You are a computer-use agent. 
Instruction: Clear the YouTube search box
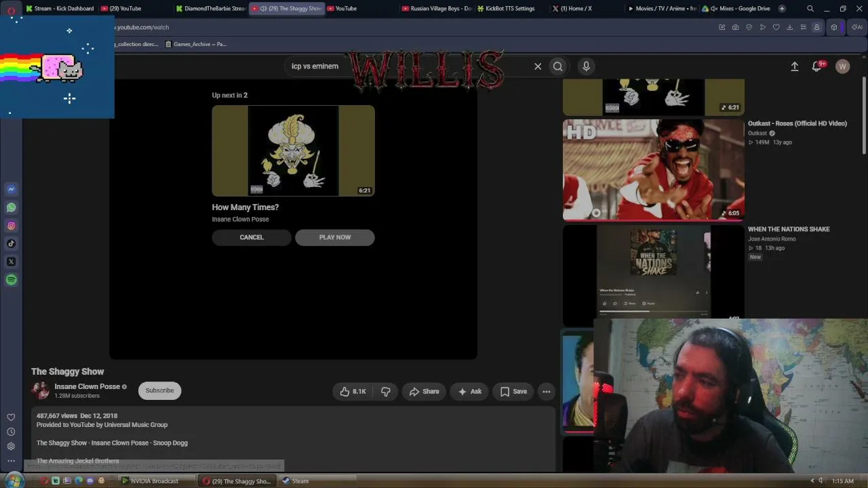tap(538, 66)
